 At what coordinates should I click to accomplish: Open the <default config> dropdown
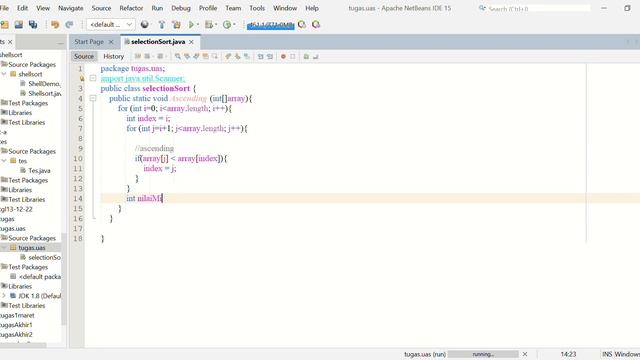coord(111,25)
